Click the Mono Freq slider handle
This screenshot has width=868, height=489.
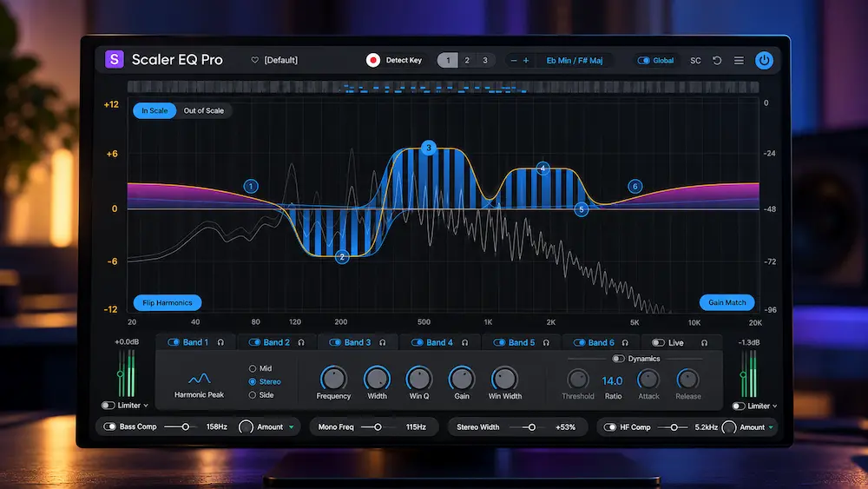(x=378, y=427)
